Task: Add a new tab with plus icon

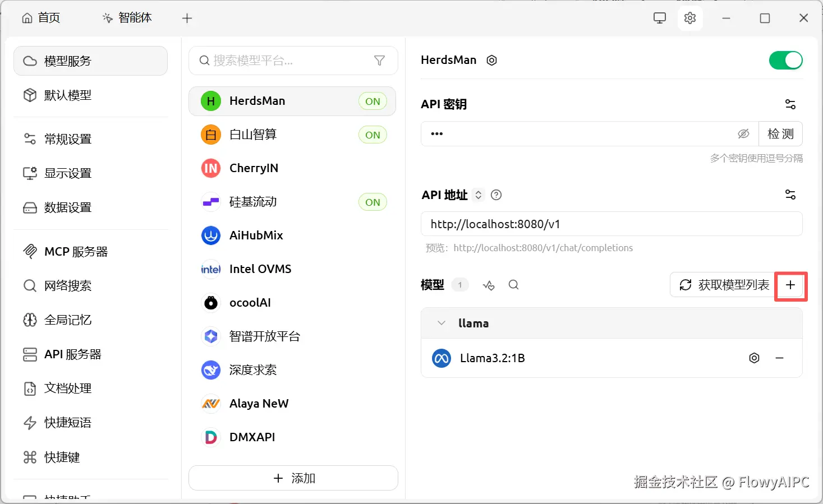Action: [187, 18]
